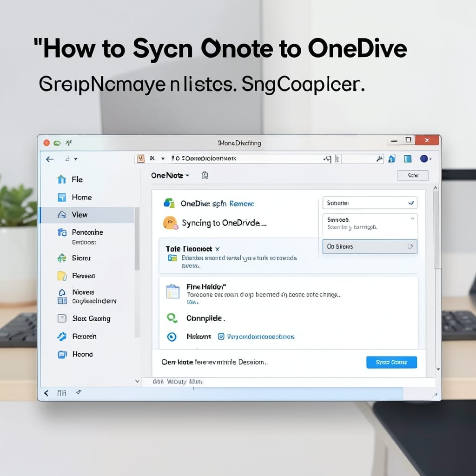Click the red circle in the title bar
This screenshot has width=476, height=476.
tap(46, 143)
